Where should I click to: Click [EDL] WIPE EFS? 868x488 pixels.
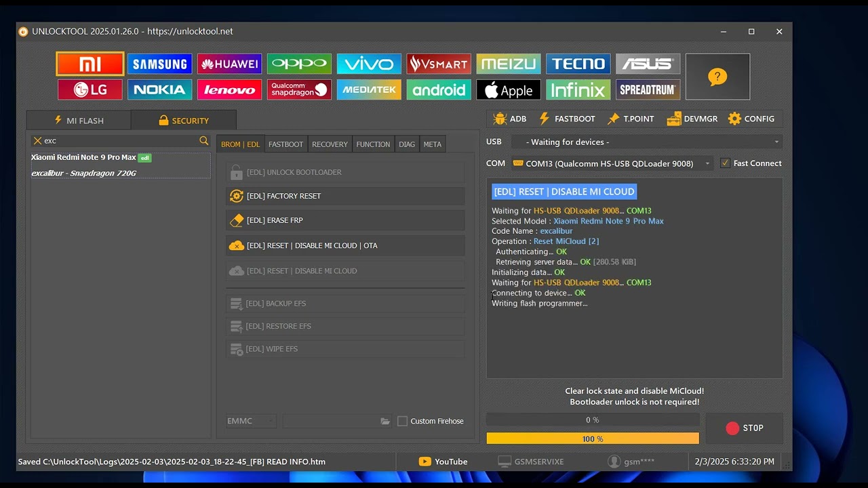pyautogui.click(x=345, y=349)
